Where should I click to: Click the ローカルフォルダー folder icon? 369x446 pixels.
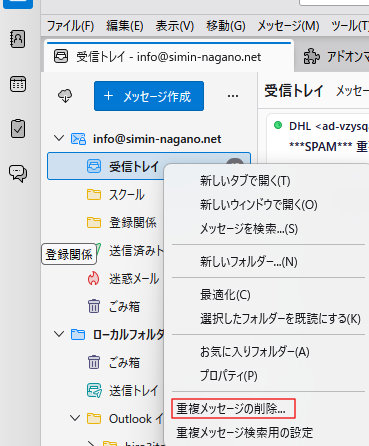click(x=78, y=334)
